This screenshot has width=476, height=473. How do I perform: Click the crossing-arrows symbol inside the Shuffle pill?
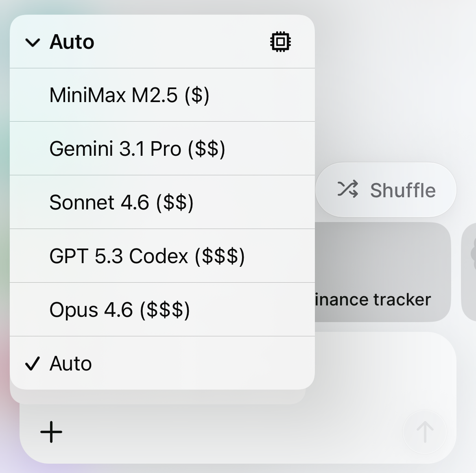[x=348, y=190]
